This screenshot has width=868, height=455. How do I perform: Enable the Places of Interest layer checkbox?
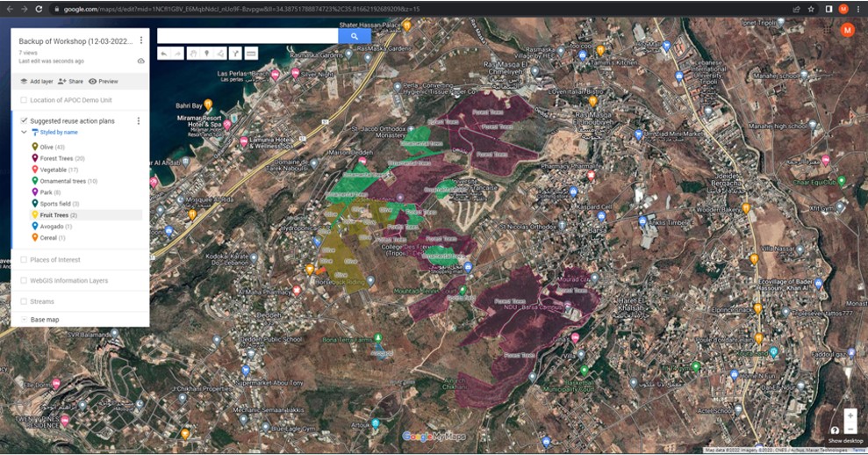24,260
